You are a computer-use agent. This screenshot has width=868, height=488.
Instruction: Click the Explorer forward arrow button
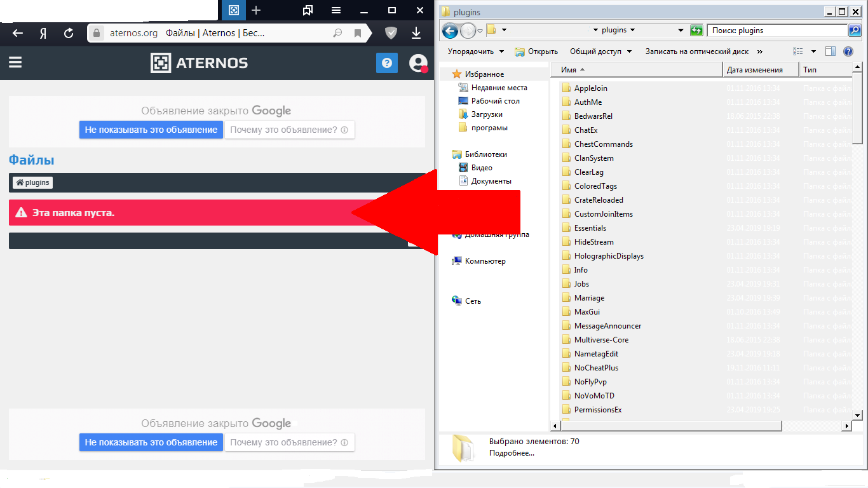467,30
